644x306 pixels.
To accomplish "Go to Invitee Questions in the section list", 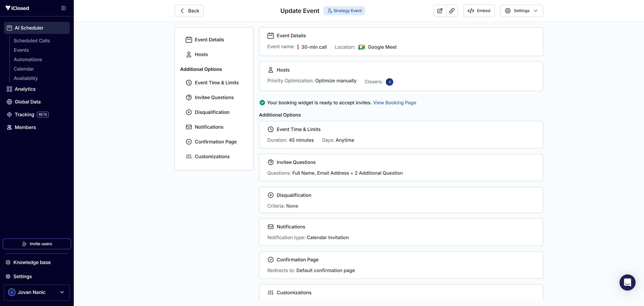I will (214, 97).
